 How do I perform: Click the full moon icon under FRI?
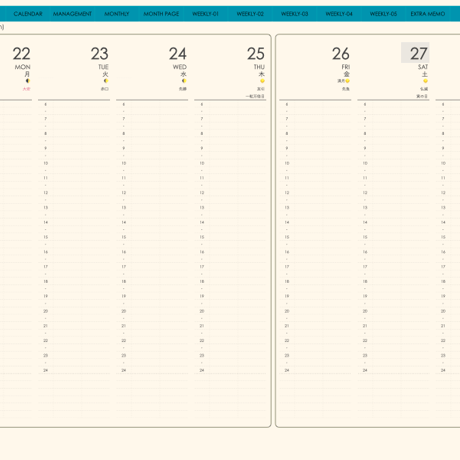(347, 81)
